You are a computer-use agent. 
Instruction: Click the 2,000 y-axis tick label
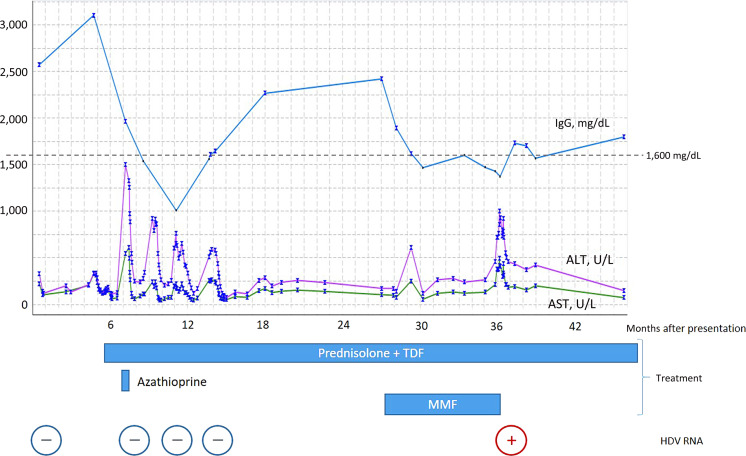14,119
